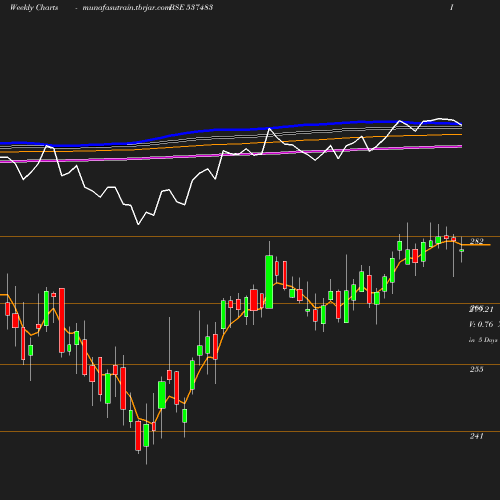Click the 241 price level label

pos(477,436)
